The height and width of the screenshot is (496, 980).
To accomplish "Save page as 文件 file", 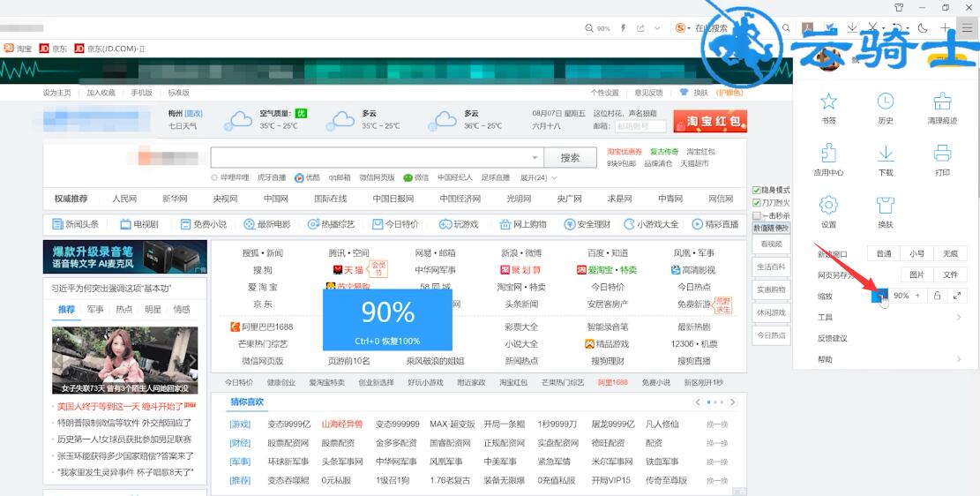I will (x=950, y=274).
